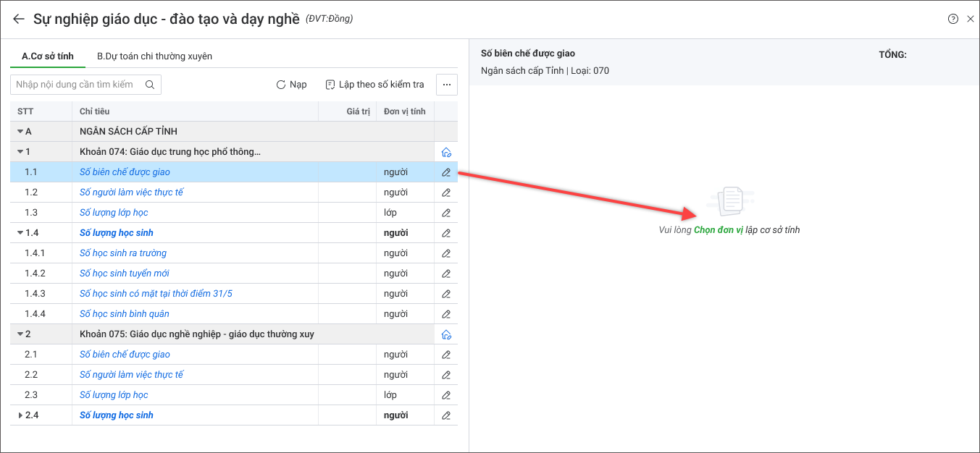Click the unit icon on Khoản 075 row

pyautogui.click(x=446, y=334)
